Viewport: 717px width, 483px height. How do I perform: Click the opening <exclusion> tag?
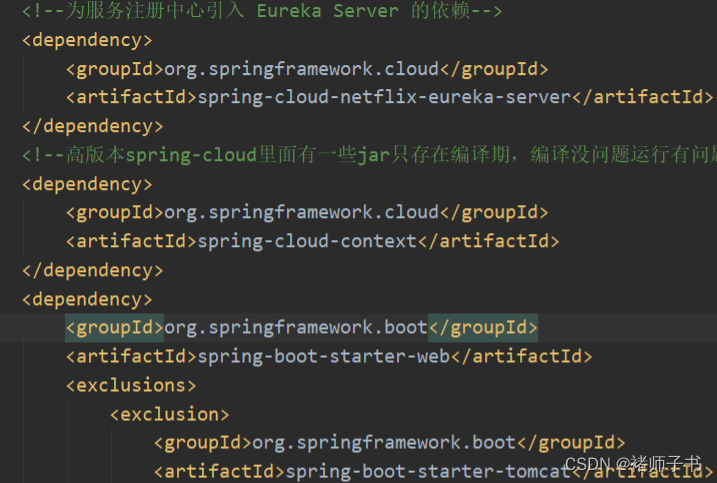click(170, 414)
